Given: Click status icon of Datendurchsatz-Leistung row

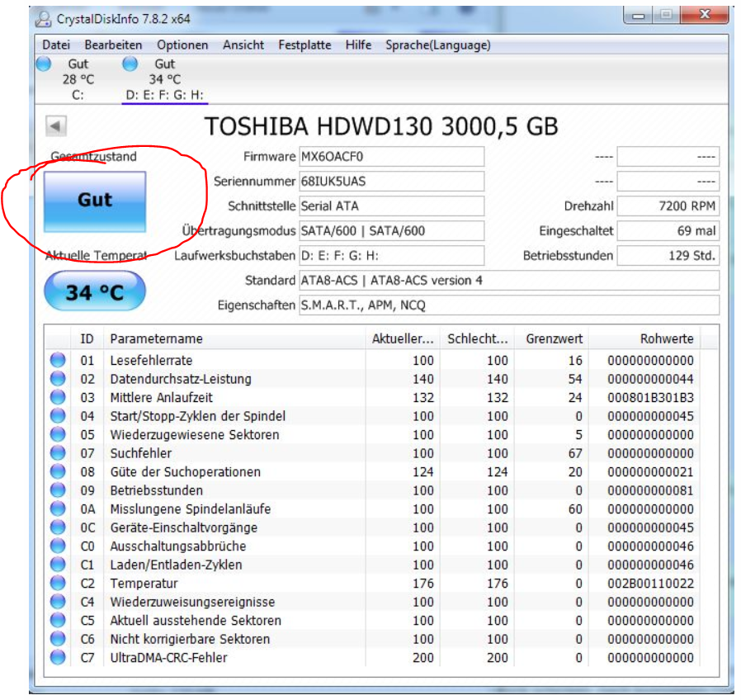Looking at the screenshot, I should tap(58, 379).
